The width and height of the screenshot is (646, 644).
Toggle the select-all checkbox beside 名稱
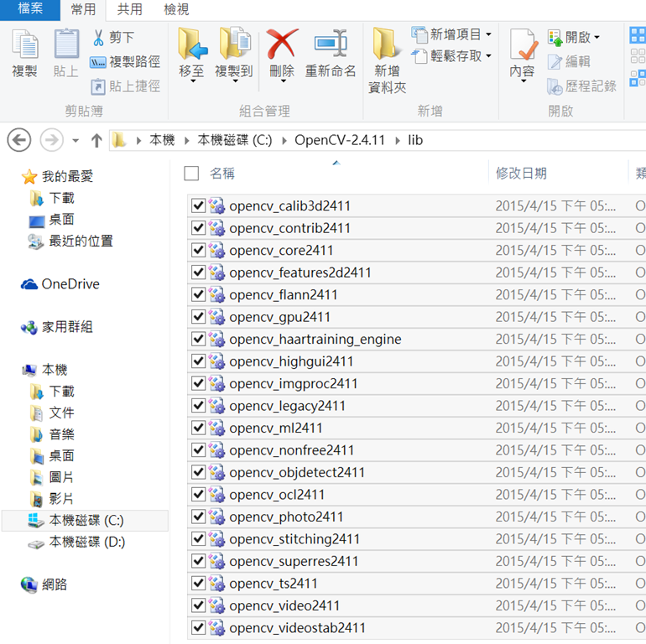pos(191,174)
